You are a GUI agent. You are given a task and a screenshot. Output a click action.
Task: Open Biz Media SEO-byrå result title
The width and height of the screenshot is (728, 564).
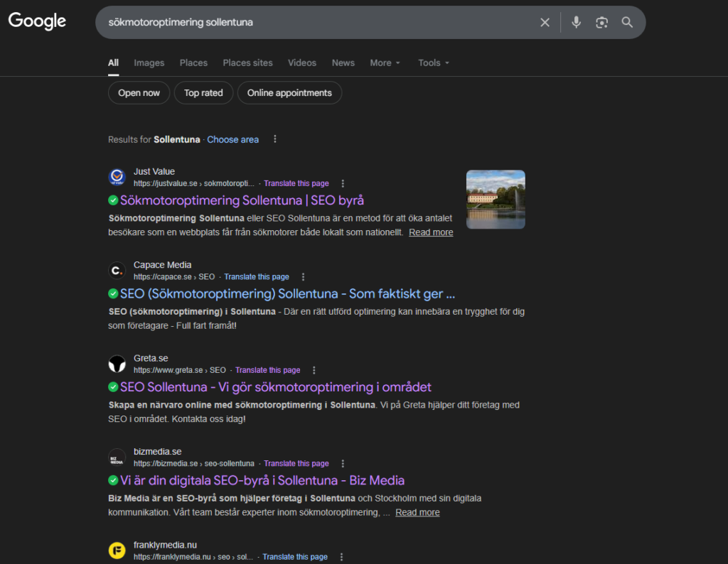click(x=262, y=480)
